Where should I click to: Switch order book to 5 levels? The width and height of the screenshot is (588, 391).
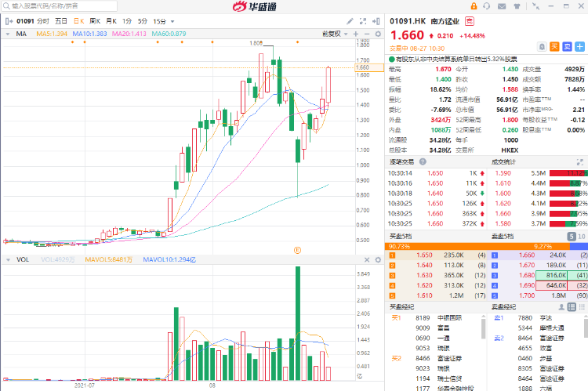point(571,237)
